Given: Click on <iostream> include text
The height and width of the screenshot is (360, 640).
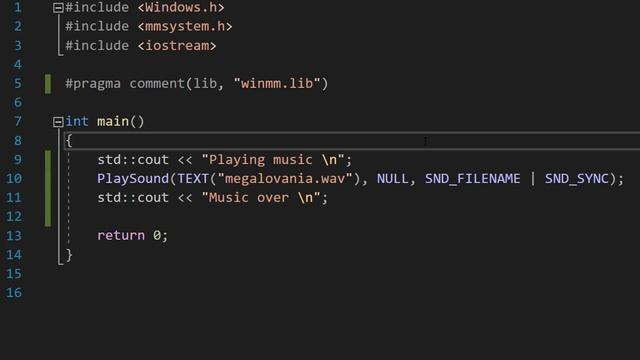Looking at the screenshot, I should [177, 46].
